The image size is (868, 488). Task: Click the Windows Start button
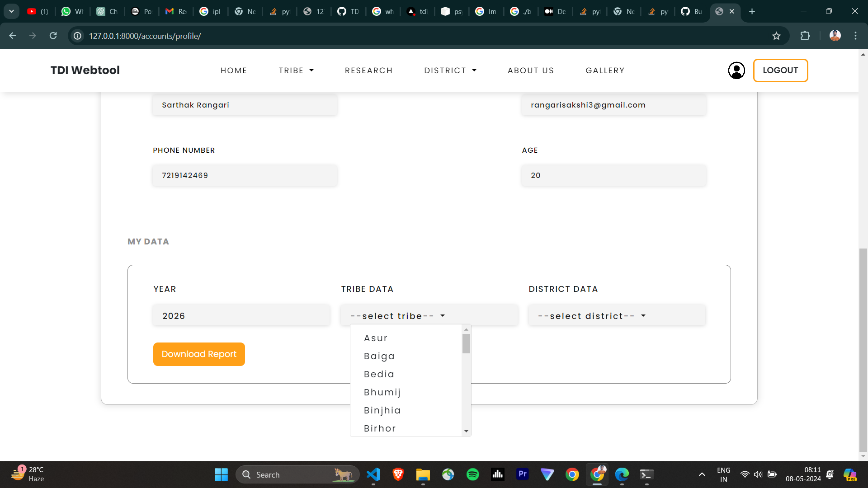point(221,474)
